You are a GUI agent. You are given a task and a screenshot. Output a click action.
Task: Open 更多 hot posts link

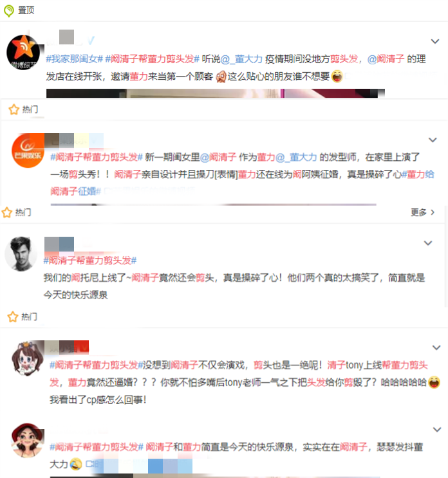pos(422,212)
